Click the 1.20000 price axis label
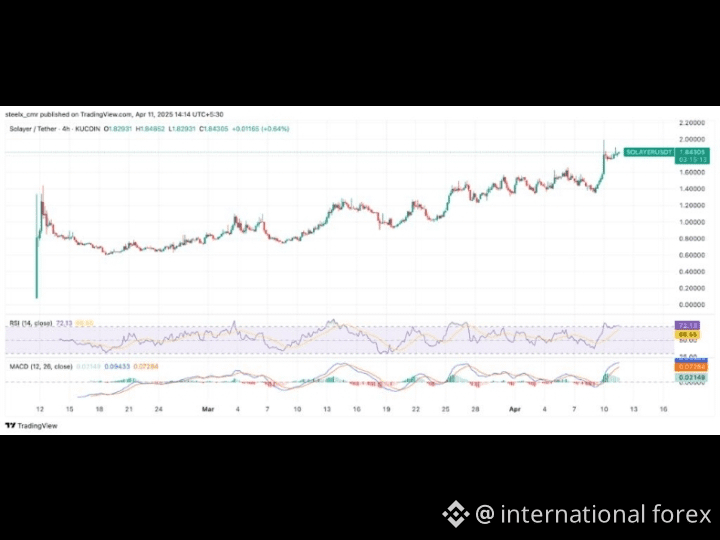The image size is (720, 540). (692, 205)
